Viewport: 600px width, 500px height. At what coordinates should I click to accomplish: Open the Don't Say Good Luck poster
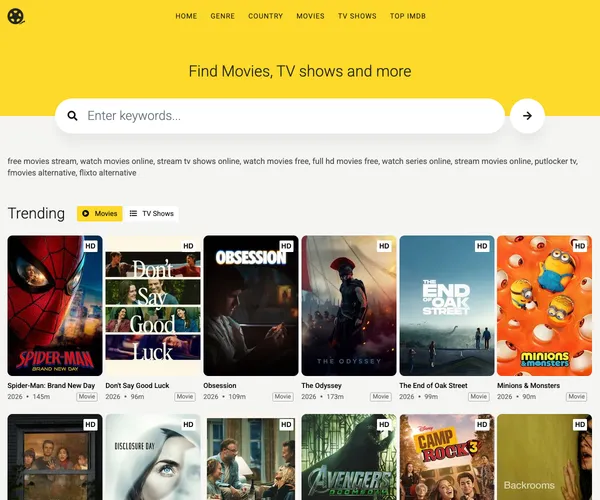click(x=153, y=306)
